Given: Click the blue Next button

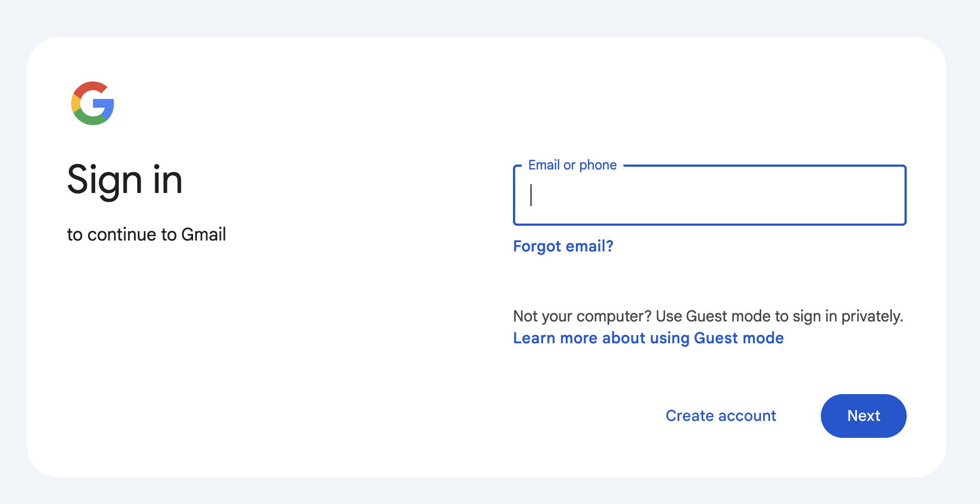Looking at the screenshot, I should 864,416.
